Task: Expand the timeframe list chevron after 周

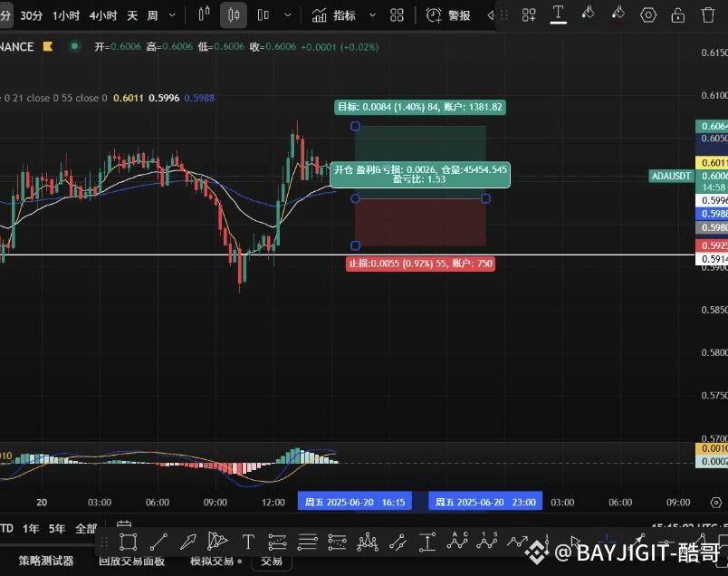Action: [172, 15]
